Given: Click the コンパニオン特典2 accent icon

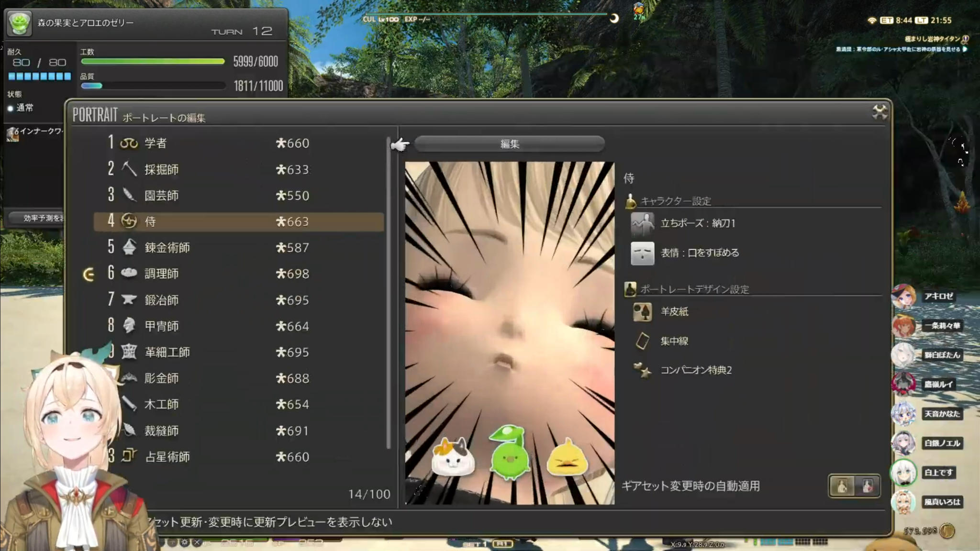Looking at the screenshot, I should pyautogui.click(x=642, y=370).
